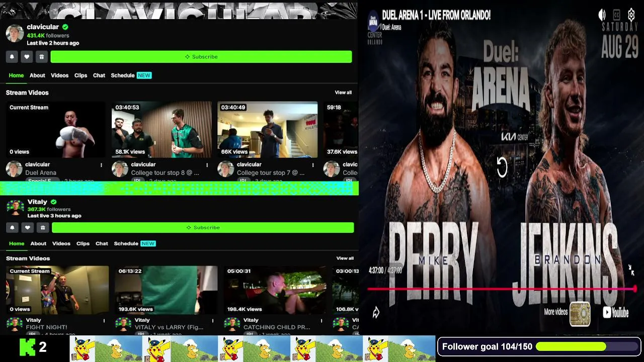Open Vitaly's Schedule tab

(x=134, y=243)
